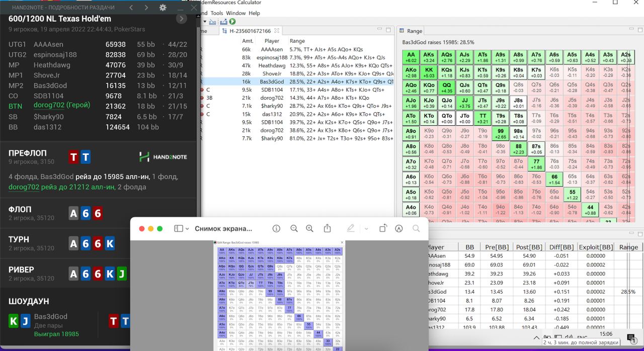Image resolution: width=644 pixels, height=351 pixels.
Task: Open Help menu in calculator
Action: click(x=255, y=13)
